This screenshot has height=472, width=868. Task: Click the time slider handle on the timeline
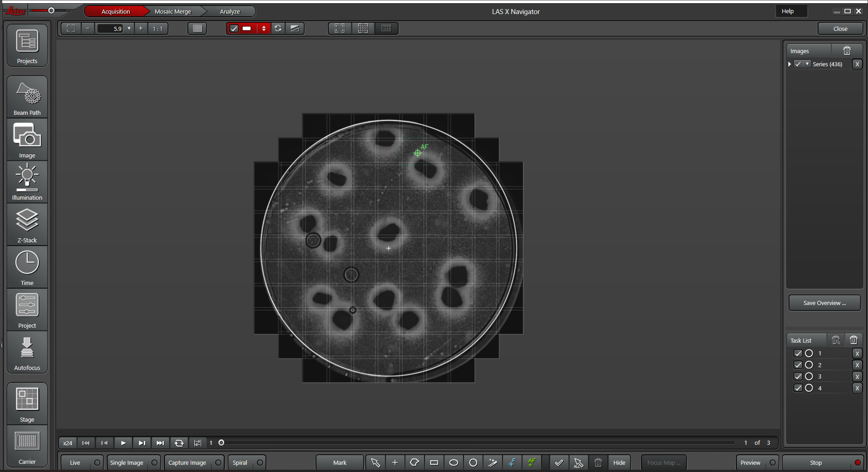(x=222, y=442)
